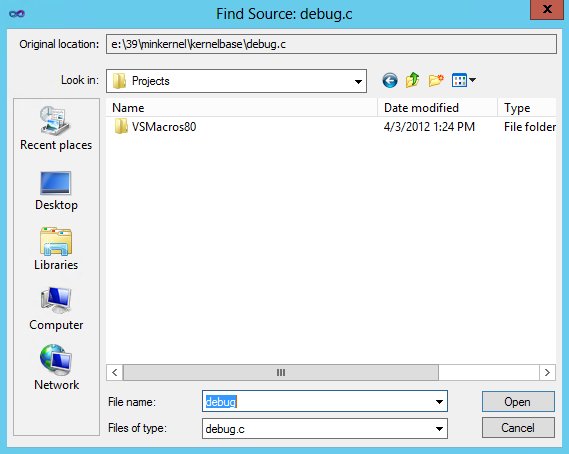Click the 4/3/2012 1:24 PM date cell

pyautogui.click(x=429, y=127)
